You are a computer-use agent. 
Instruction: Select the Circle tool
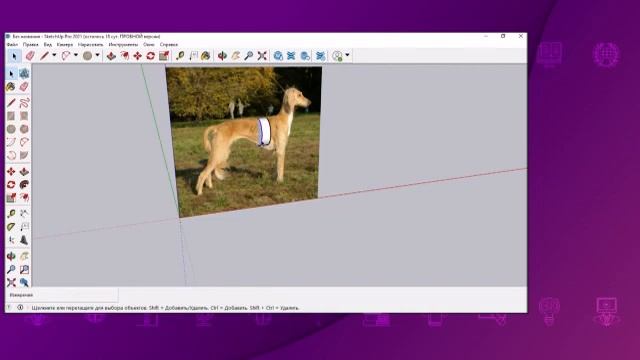pos(11,129)
